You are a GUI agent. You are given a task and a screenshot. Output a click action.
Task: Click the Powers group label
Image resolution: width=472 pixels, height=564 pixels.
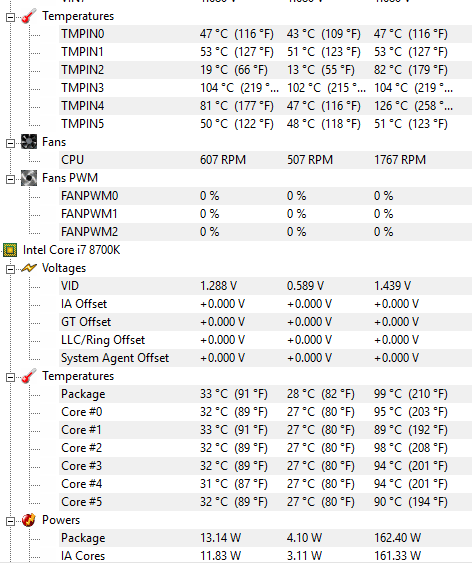[61, 520]
